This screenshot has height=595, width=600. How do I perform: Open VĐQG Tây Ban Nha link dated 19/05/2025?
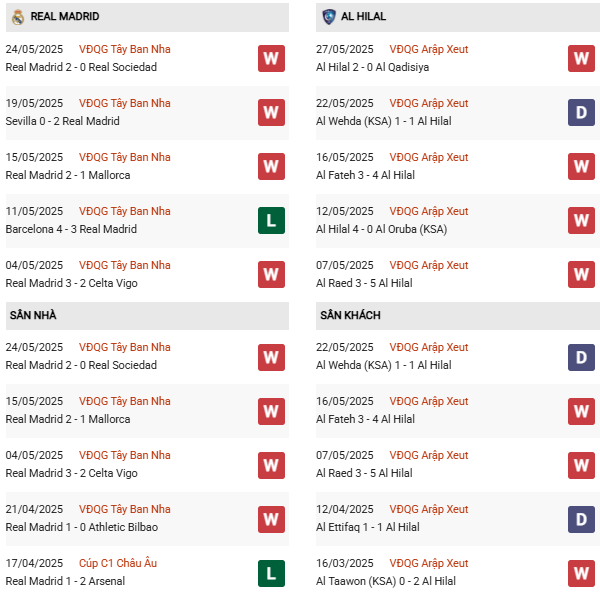[124, 103]
